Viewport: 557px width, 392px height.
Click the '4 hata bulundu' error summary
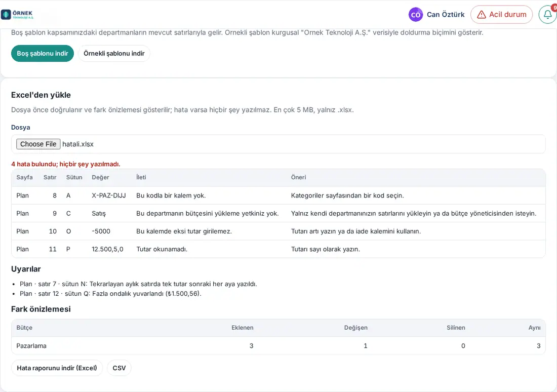coord(66,164)
